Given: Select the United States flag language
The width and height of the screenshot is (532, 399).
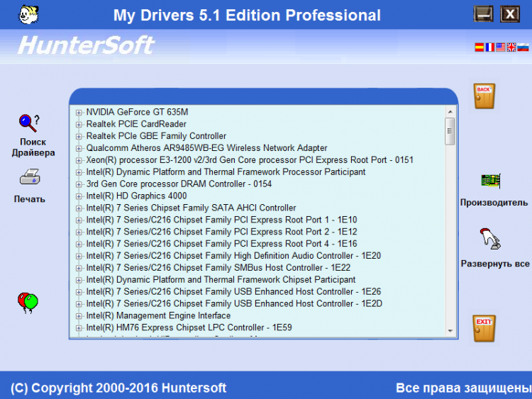Looking at the screenshot, I should (x=501, y=47).
